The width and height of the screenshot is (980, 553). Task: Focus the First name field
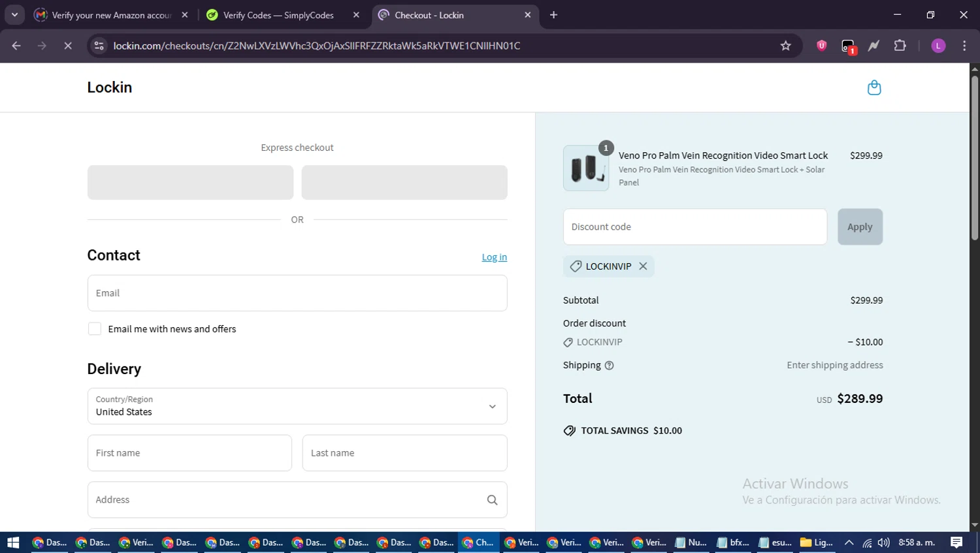(x=189, y=453)
